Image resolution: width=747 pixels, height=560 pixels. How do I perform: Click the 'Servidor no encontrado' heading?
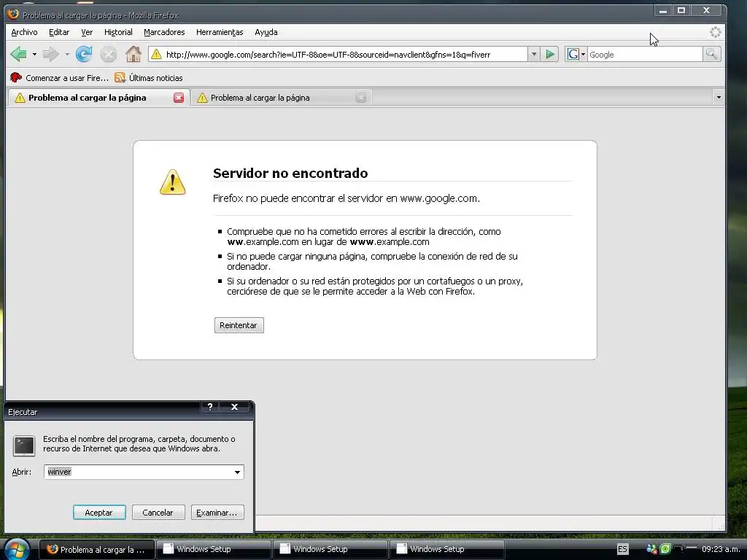[290, 173]
